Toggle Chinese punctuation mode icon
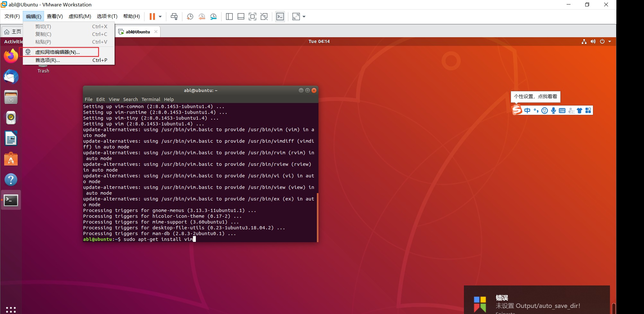The height and width of the screenshot is (314, 644). pyautogui.click(x=536, y=111)
